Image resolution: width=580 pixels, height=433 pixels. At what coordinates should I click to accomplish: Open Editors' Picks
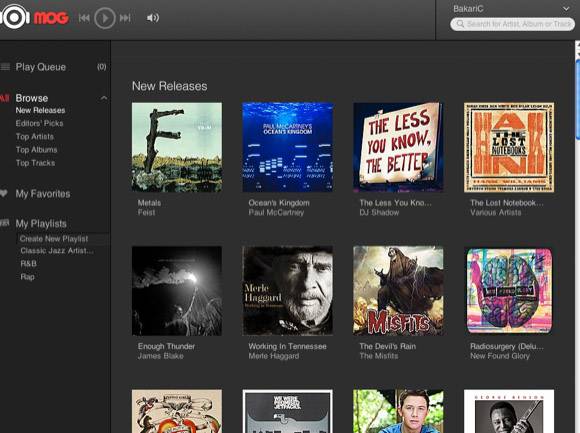(x=39, y=124)
